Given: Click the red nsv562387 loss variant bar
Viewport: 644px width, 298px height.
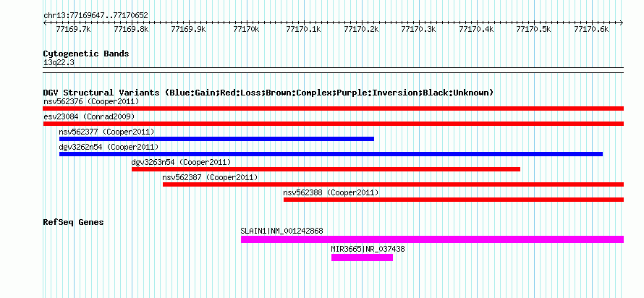Looking at the screenshot, I should (x=393, y=184).
